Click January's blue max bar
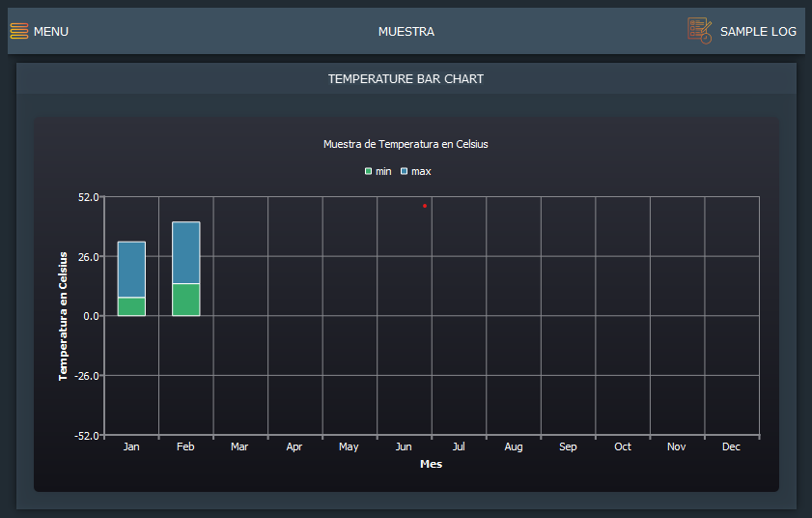Viewport: 812px width, 518px height. (131, 270)
